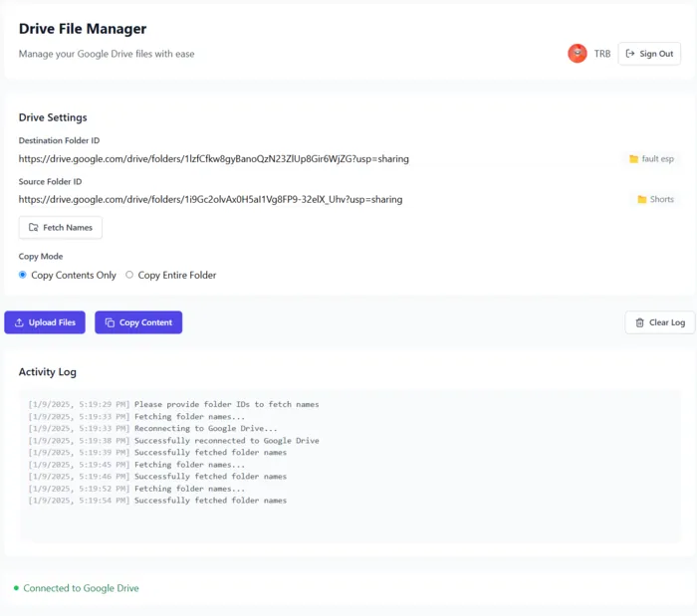Click the Shorts folder name
Image resolution: width=697 pixels, height=616 pixels.
click(661, 199)
